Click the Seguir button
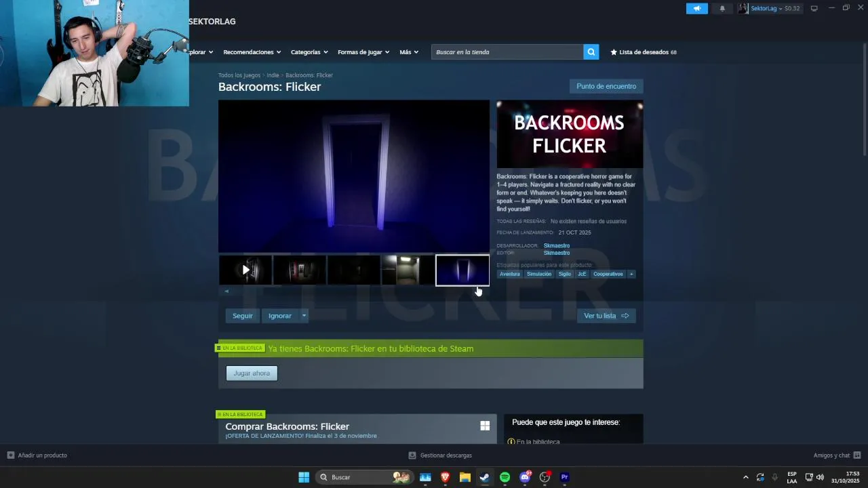This screenshot has height=488, width=868. tap(243, 316)
